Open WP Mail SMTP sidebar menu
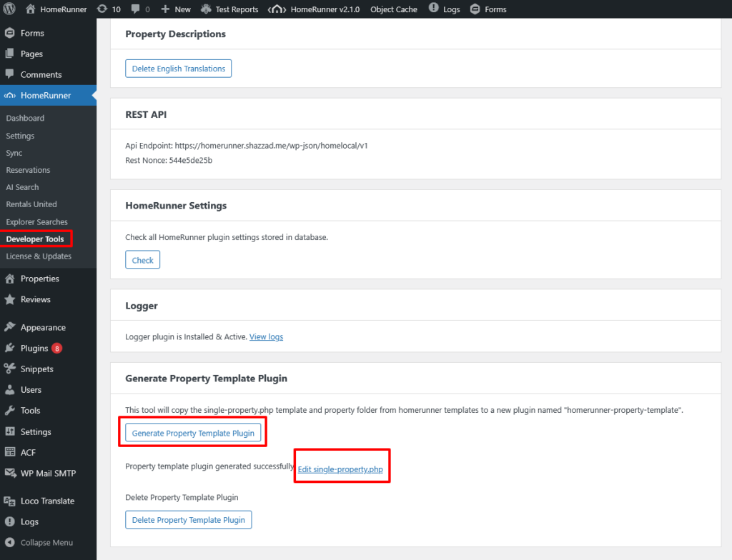732x560 pixels. point(47,473)
